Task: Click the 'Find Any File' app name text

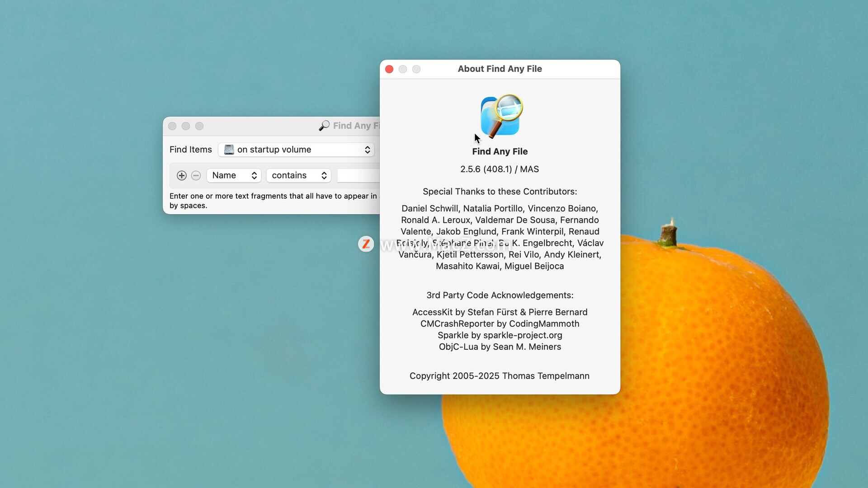Action: [x=500, y=151]
